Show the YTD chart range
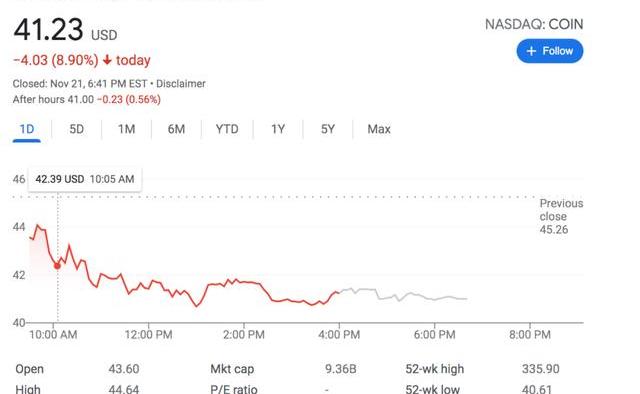The height and width of the screenshot is (394, 640). point(227,129)
